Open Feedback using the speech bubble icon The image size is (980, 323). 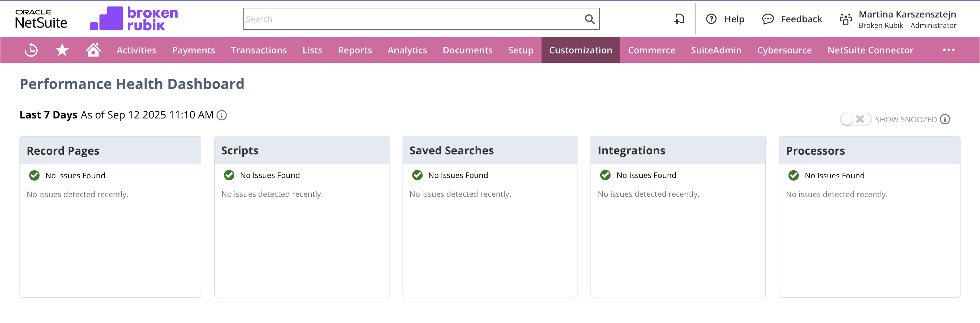coord(768,19)
